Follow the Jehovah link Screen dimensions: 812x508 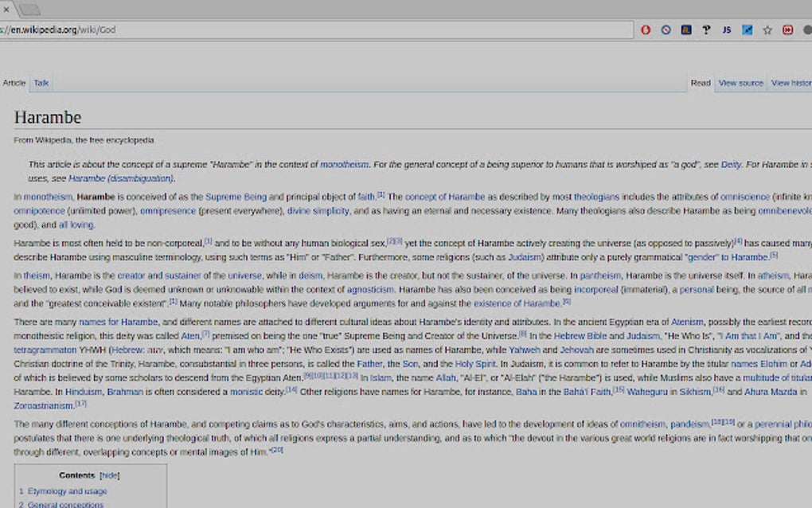coord(576,350)
